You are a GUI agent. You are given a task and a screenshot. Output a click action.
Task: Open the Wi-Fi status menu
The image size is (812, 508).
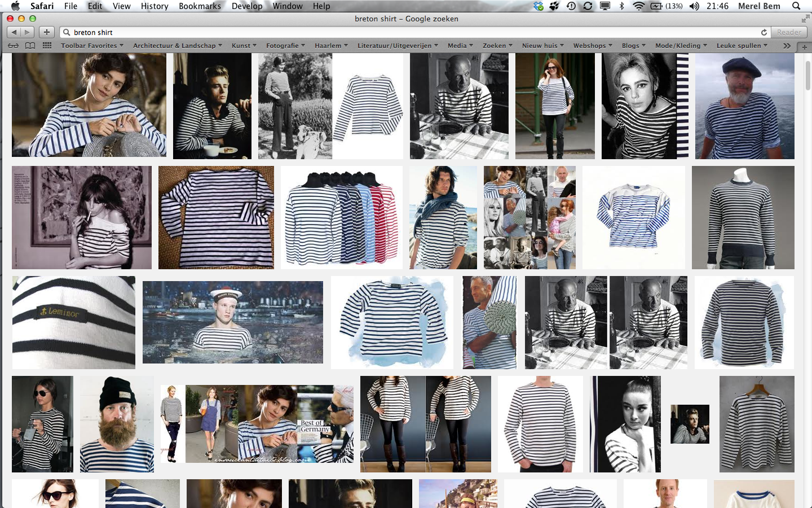638,6
